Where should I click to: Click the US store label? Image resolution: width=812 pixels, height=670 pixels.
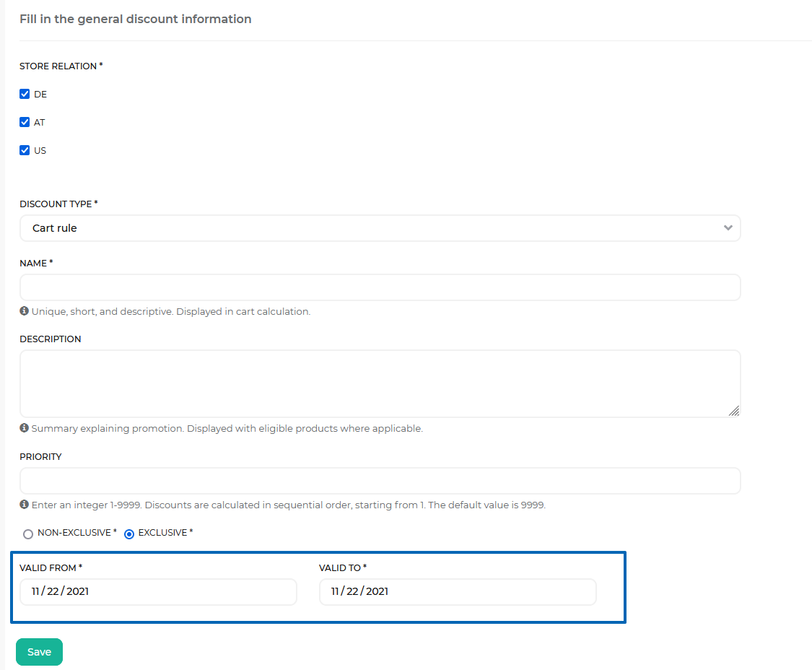[40, 150]
